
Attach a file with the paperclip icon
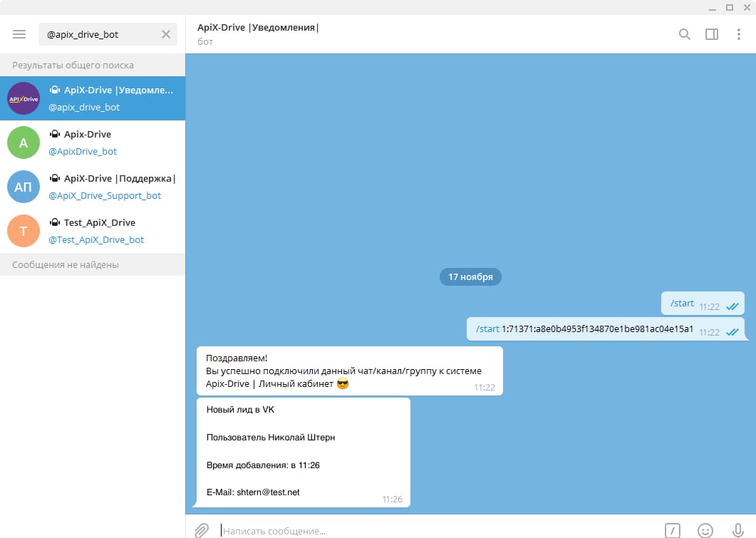tap(202, 530)
